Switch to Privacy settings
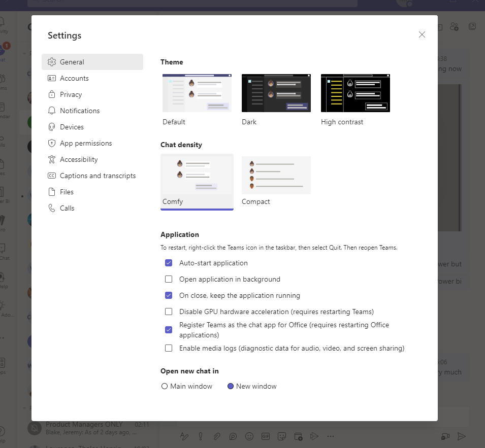 (x=92, y=94)
